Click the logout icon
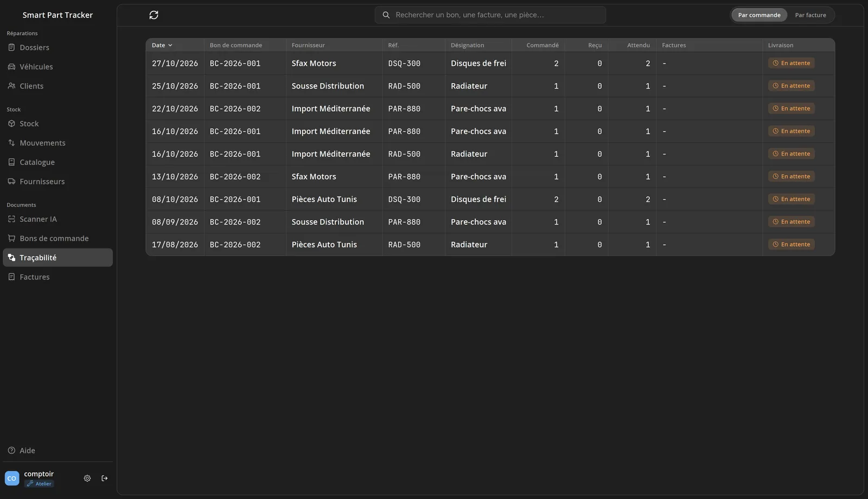 coord(105,478)
